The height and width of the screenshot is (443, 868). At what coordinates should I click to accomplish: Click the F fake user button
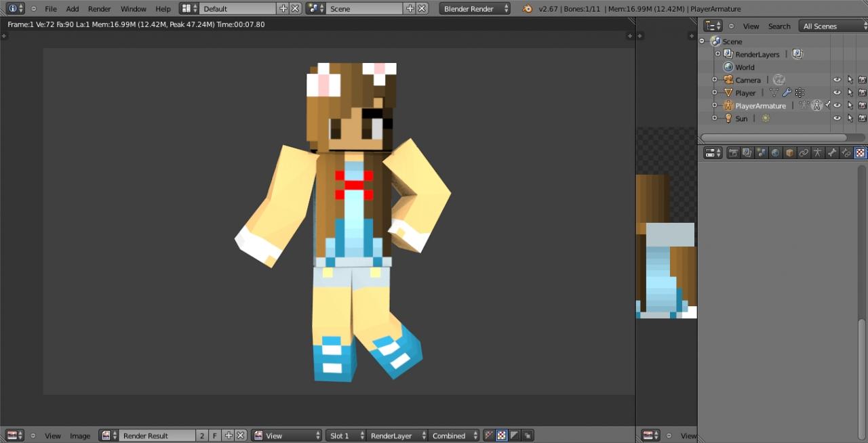click(x=214, y=436)
